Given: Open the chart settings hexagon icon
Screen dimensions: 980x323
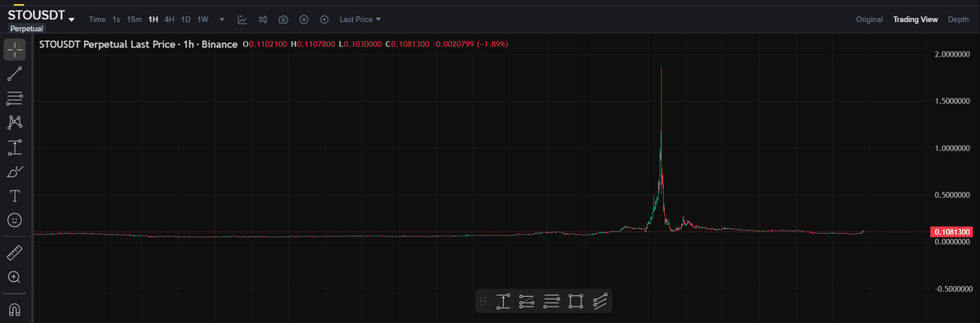Looking at the screenshot, I should pyautogui.click(x=324, y=19).
